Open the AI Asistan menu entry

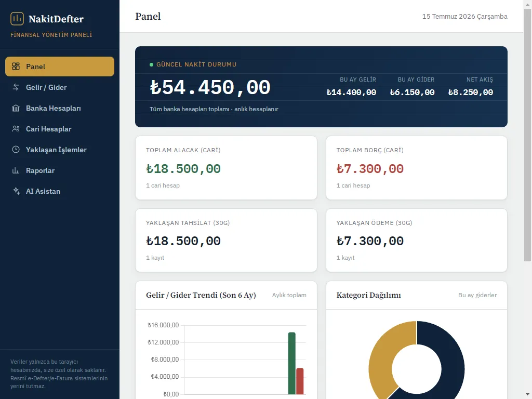[x=60, y=191]
